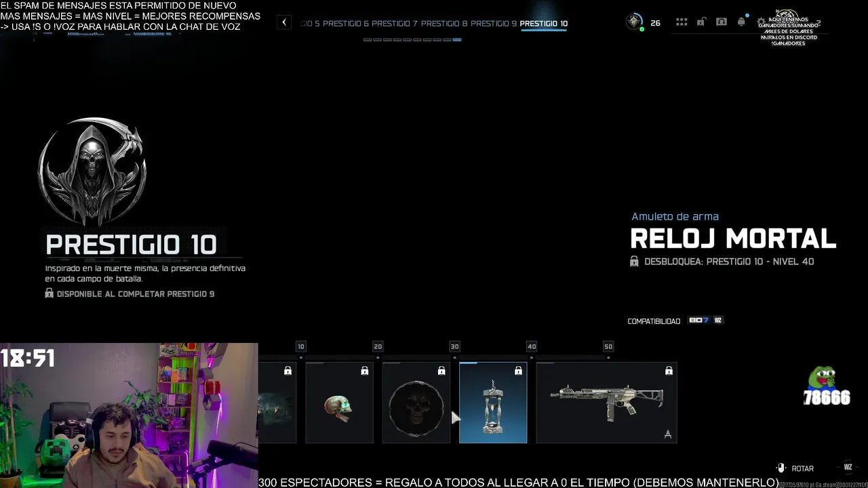Select the partially visible leftmost reward card

[277, 403]
